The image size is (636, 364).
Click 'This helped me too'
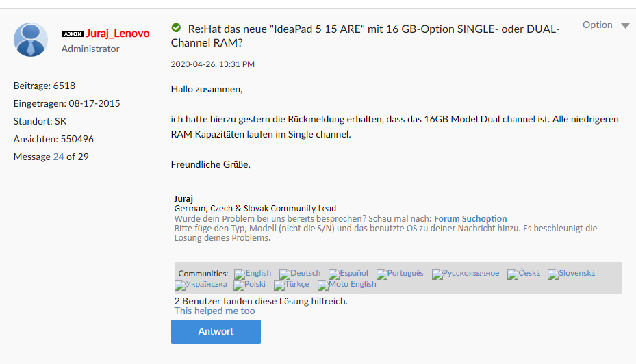pyautogui.click(x=214, y=311)
